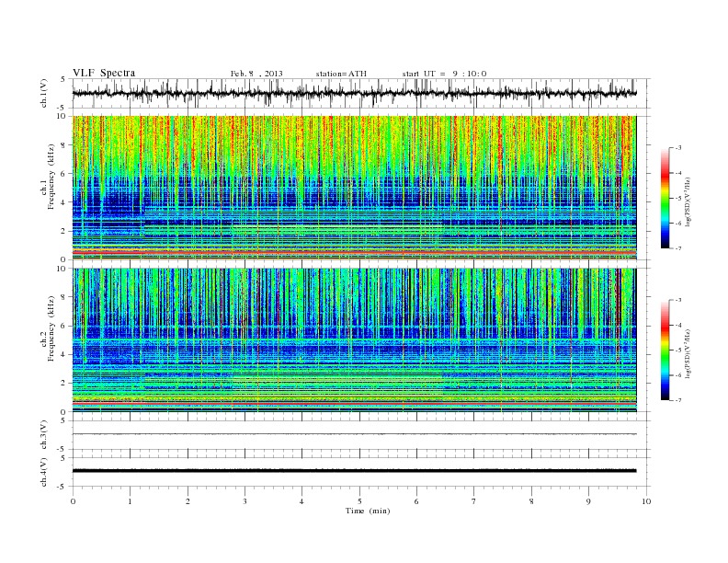Image resolution: width=728 pixels, height=563 pixels.
Task: Click inside the ch.2 frequency spectrogram
Action: [355, 340]
